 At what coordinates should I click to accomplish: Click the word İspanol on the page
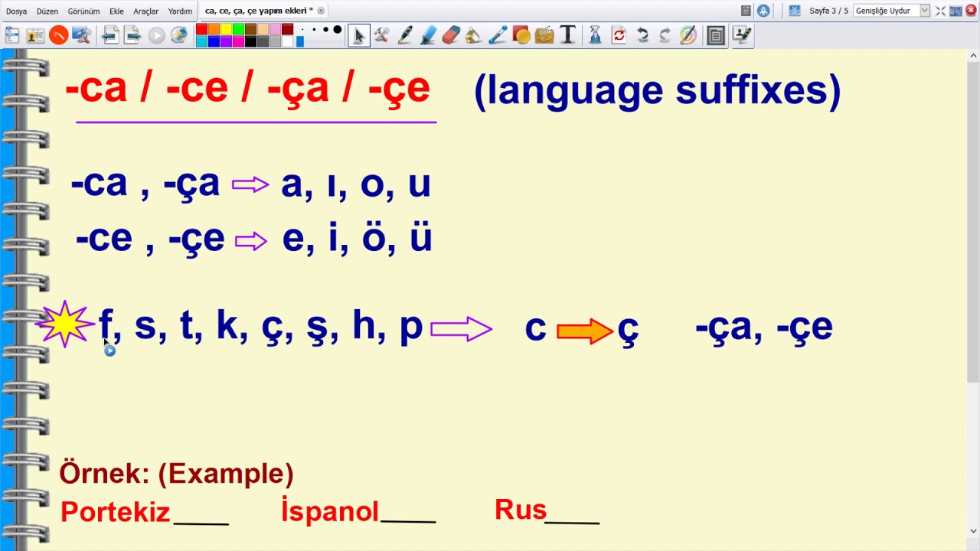[x=330, y=510]
